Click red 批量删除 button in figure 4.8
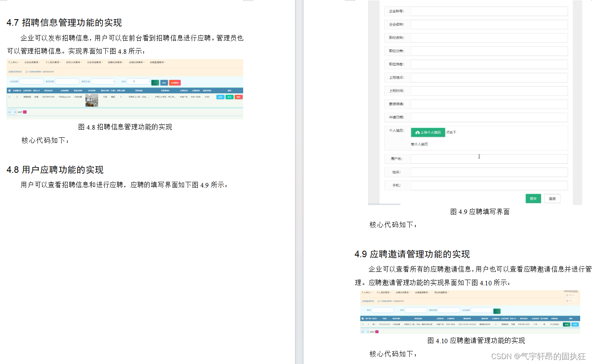Viewport: 592px width, 364px height. point(175,83)
